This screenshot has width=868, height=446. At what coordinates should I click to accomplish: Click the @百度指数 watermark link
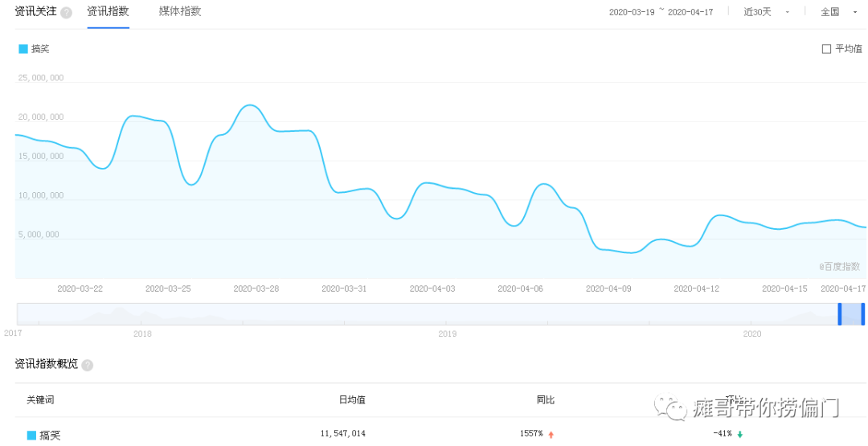[839, 267]
